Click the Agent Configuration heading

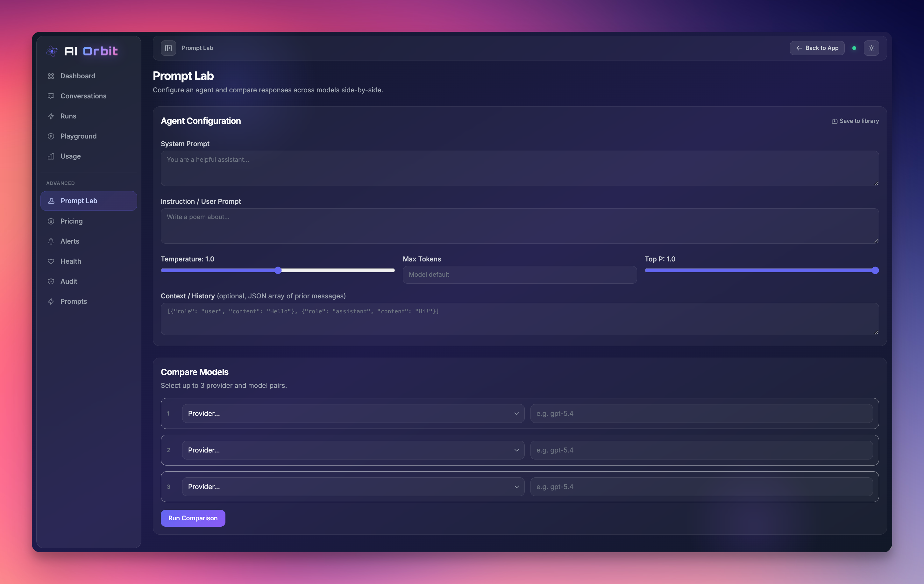201,121
